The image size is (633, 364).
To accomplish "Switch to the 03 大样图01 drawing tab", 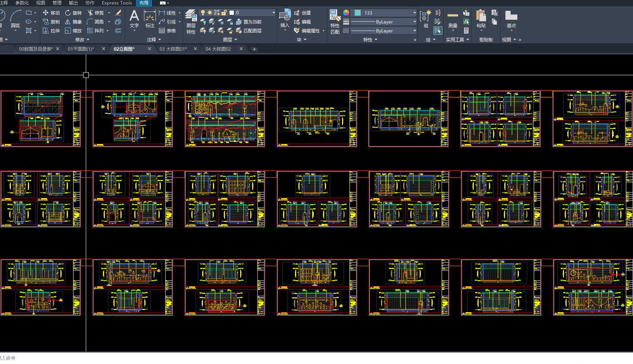I will [x=173, y=49].
